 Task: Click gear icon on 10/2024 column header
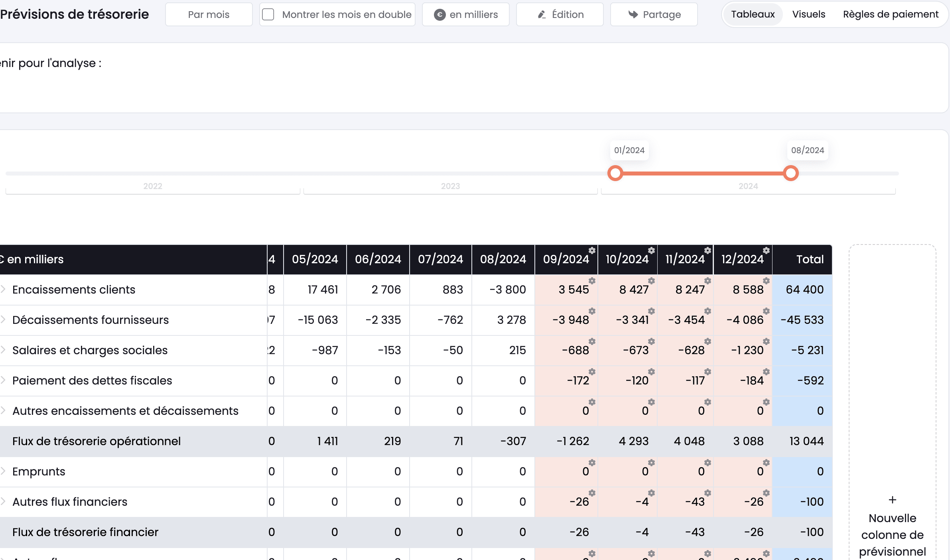point(651,250)
